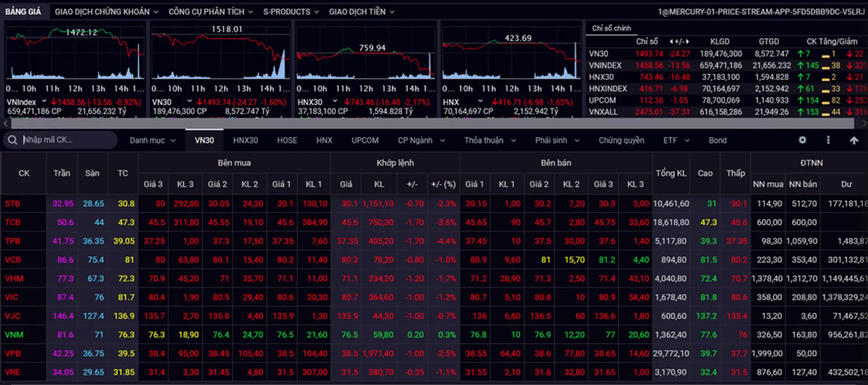Select the HNXINDEX row in Chỉ số chính
The image size is (868, 385).
726,89
